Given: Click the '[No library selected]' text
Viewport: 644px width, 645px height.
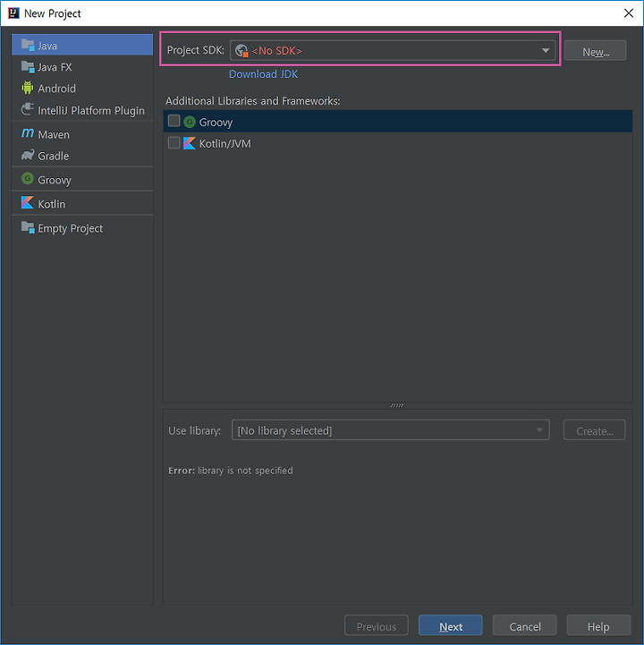Looking at the screenshot, I should (284, 430).
